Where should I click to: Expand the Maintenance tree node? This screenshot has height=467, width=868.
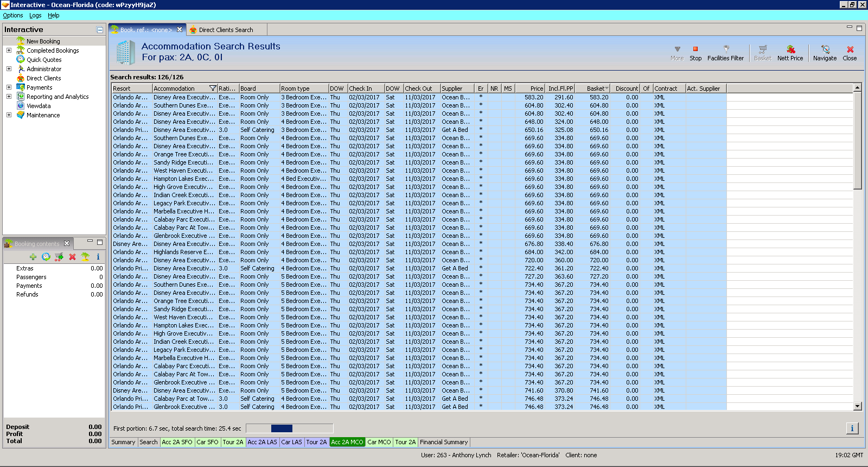[9, 115]
